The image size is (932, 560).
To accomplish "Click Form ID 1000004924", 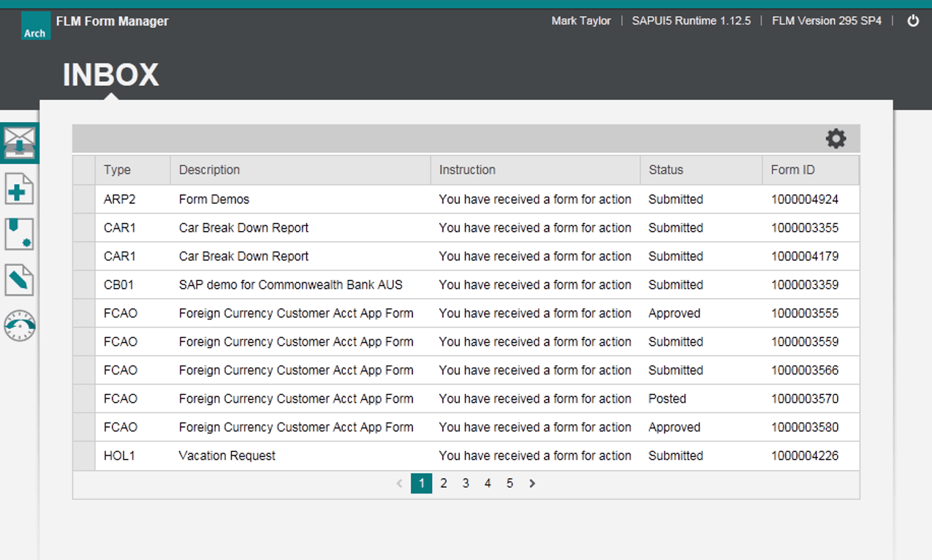I will coord(805,199).
